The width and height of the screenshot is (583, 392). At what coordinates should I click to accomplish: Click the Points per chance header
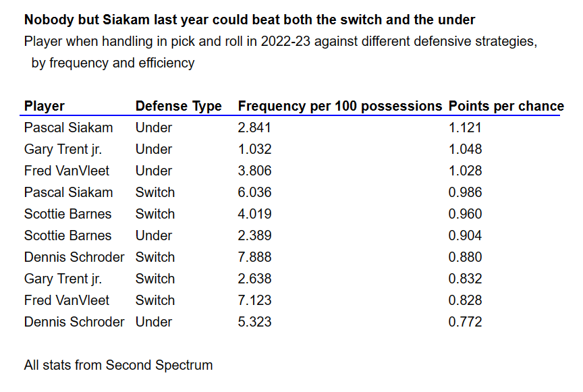(506, 106)
